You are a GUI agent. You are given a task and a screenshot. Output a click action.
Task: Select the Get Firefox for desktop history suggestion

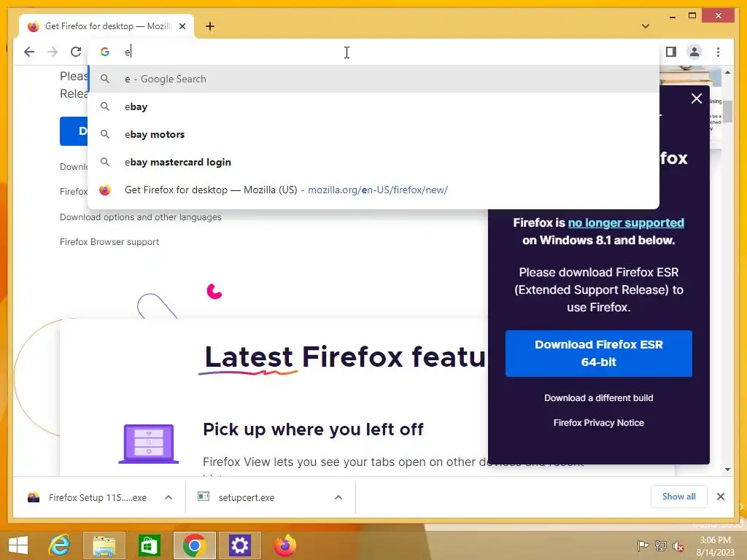tap(373, 190)
